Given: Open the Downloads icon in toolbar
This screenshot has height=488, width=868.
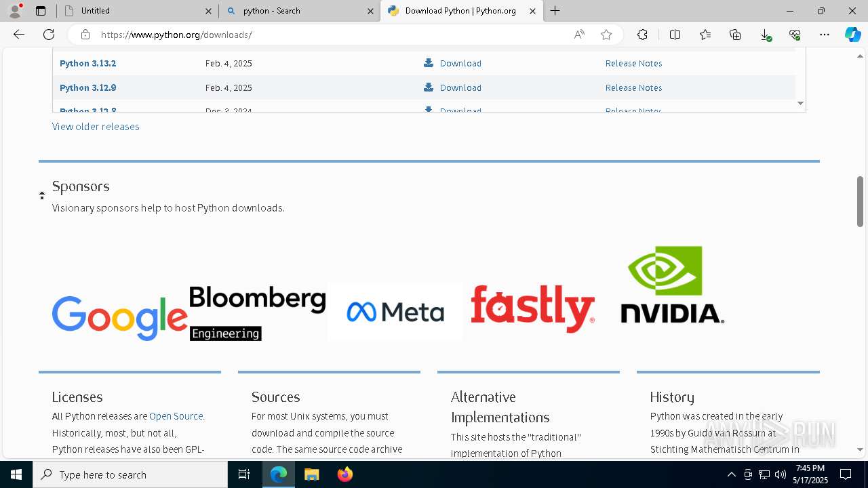Looking at the screenshot, I should pos(766,35).
